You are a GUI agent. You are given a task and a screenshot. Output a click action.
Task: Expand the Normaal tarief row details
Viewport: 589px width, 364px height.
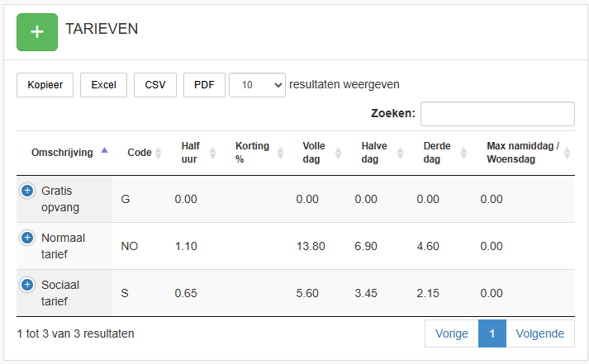point(27,238)
